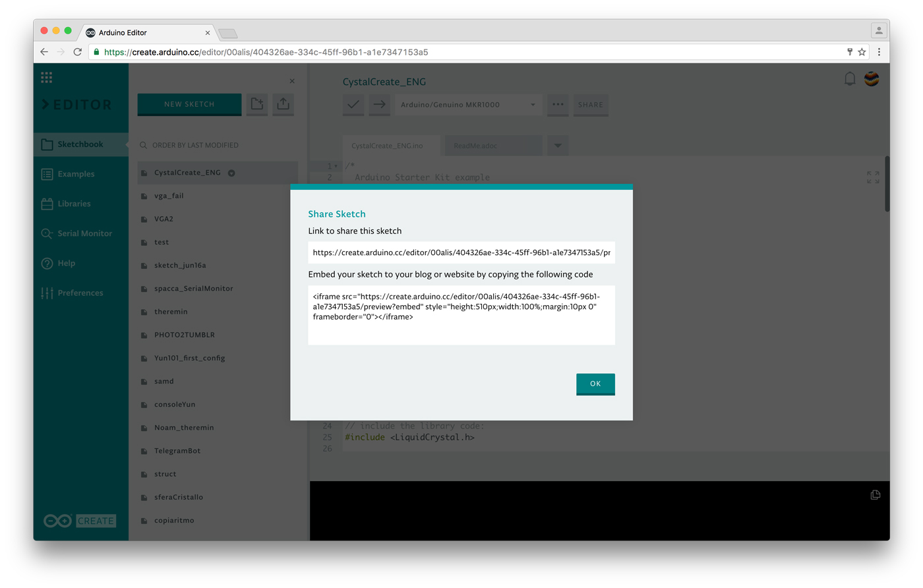Click the Upload arrow button
Screen dimensions: 923x588
coord(379,105)
